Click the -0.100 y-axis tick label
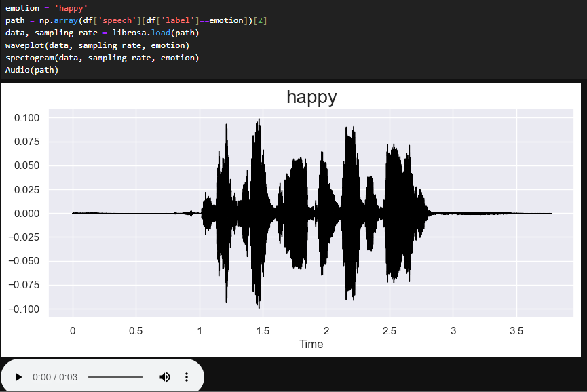The image size is (587, 392). click(25, 309)
